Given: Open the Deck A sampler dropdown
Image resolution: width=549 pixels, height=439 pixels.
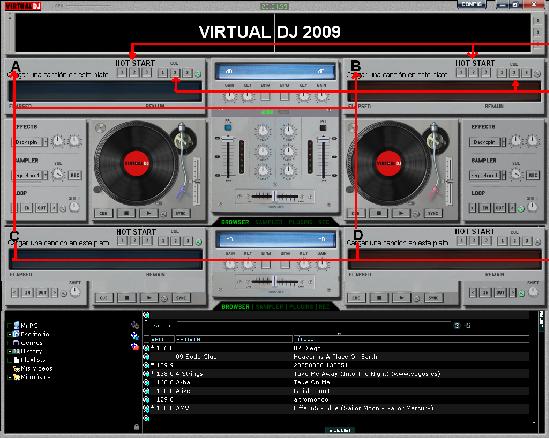Looking at the screenshot, I should (x=46, y=175).
